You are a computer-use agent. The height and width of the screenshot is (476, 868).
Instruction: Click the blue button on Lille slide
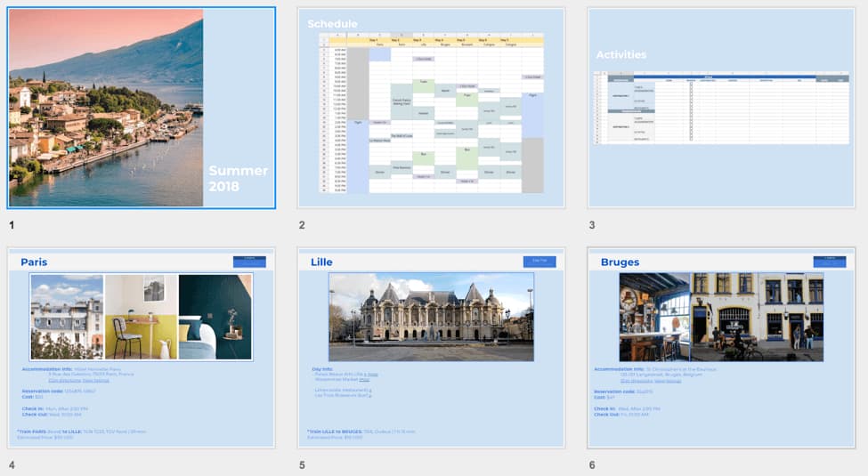539,262
